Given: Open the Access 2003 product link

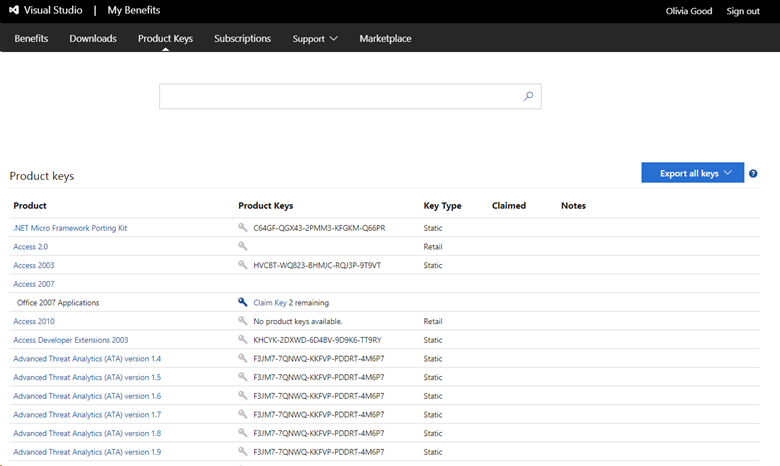Looking at the screenshot, I should [x=33, y=265].
